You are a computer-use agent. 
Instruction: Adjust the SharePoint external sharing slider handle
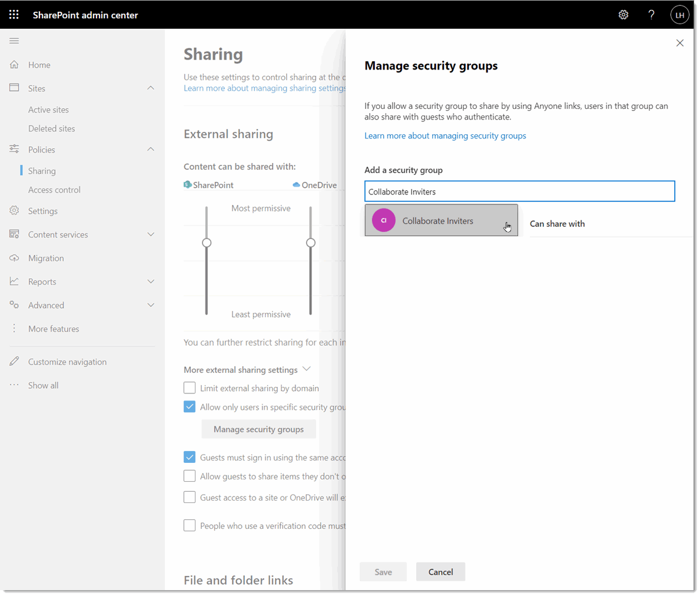tap(207, 242)
